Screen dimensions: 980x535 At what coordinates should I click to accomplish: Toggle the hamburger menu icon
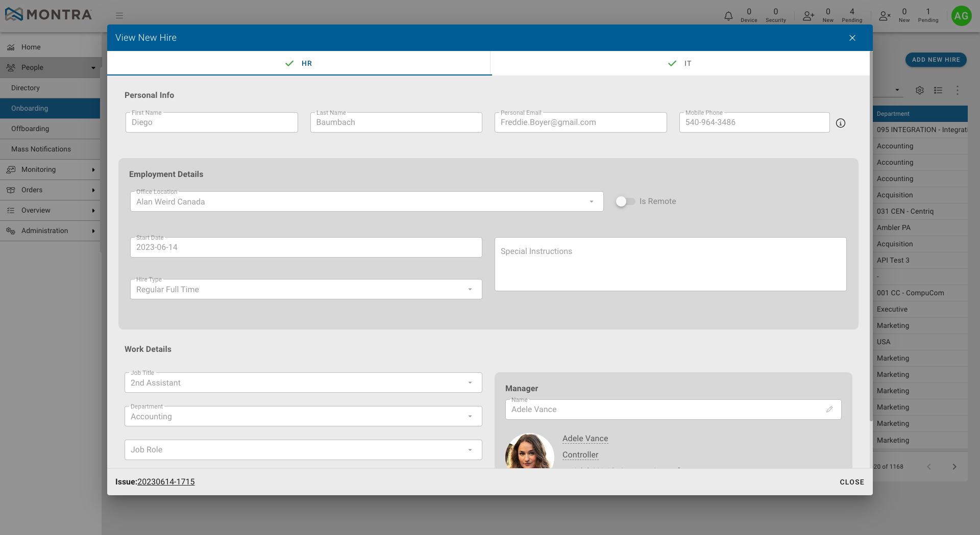click(x=119, y=15)
